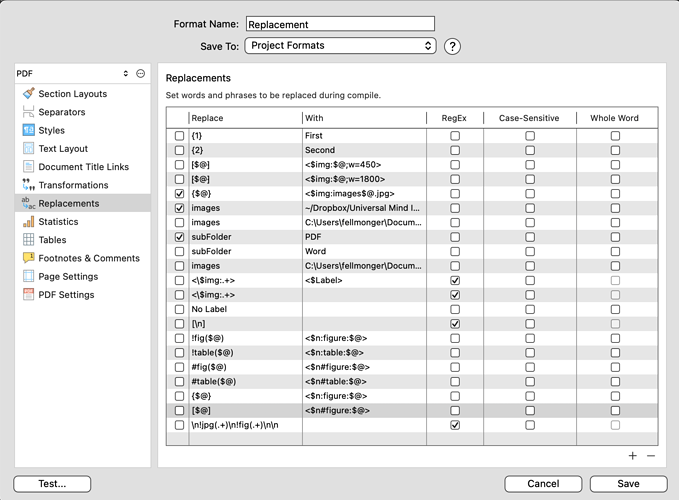
Task: Click the '<$n#figure:$@>' cell in highlighted row
Action: (x=364, y=410)
